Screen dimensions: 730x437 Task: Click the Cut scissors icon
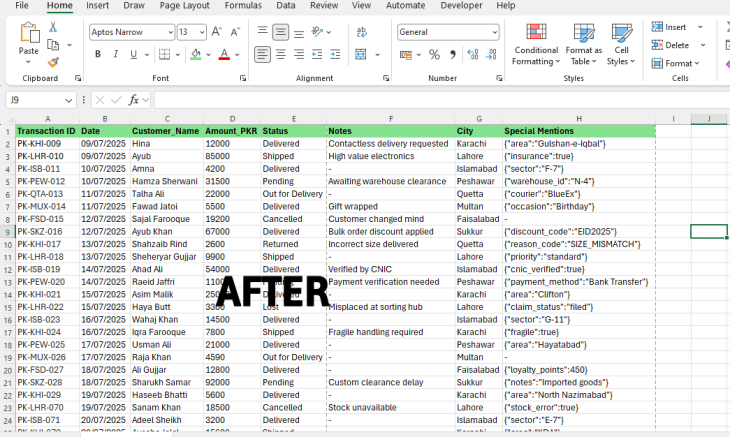pos(53,27)
